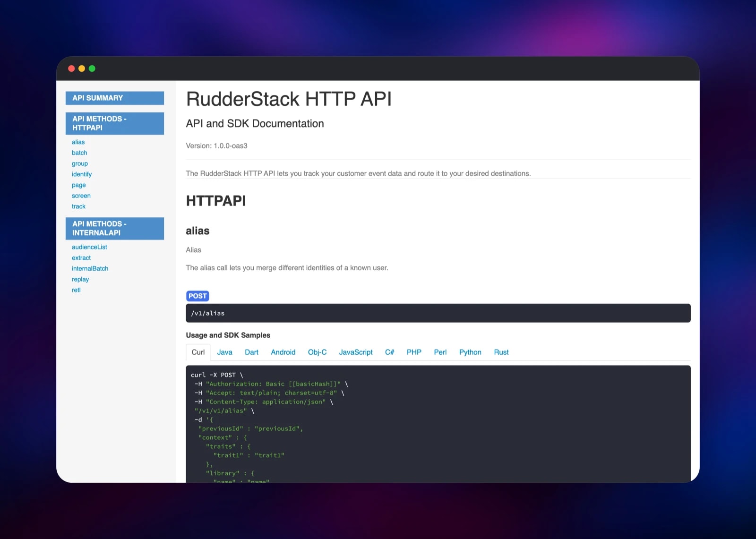The height and width of the screenshot is (539, 756).
Task: Click the "library" : { code line
Action: click(x=230, y=473)
